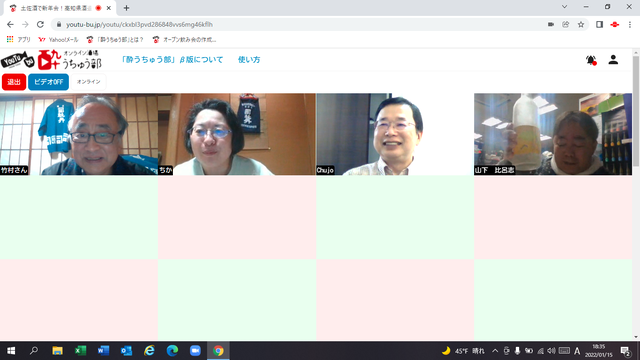Open Chrome three-dot menu
Viewport: 640px width, 360px height.
[x=630, y=24]
